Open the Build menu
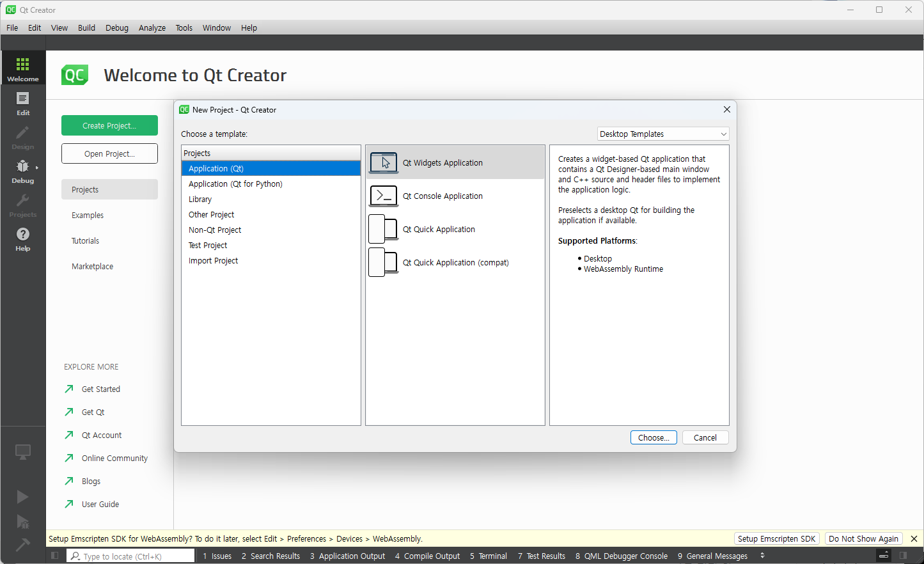This screenshot has height=564, width=924. [86, 27]
